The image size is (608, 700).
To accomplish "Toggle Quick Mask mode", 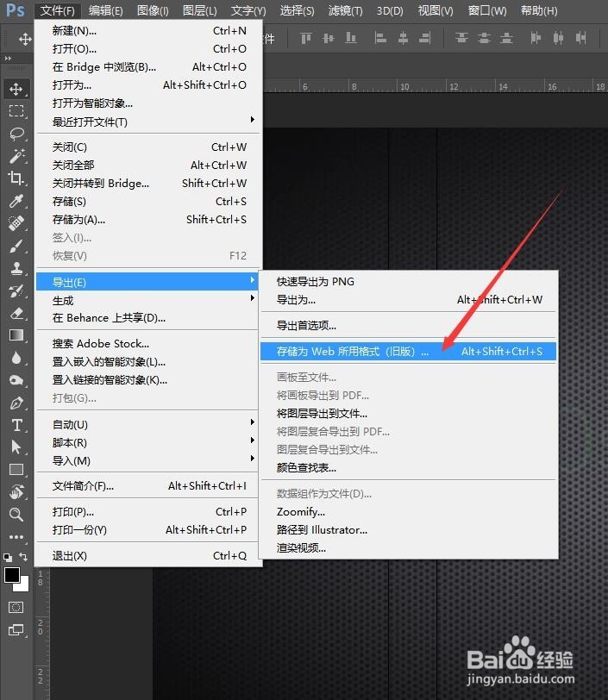I will (x=16, y=607).
